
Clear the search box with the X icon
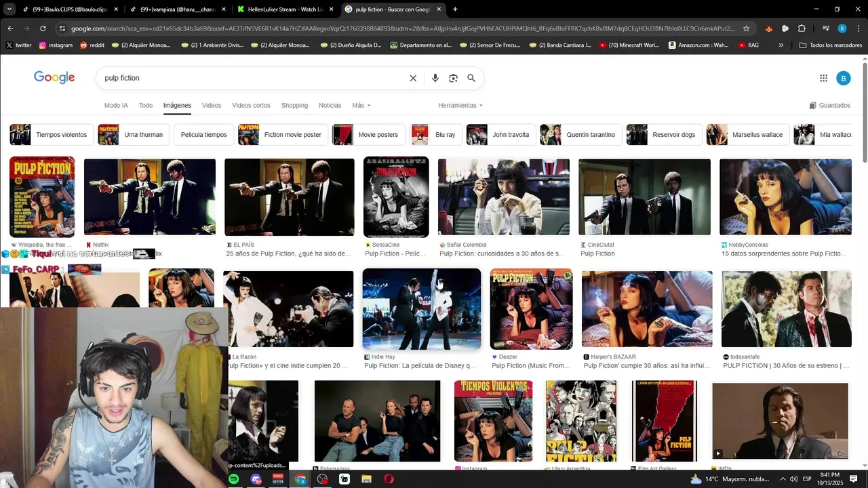tap(413, 78)
